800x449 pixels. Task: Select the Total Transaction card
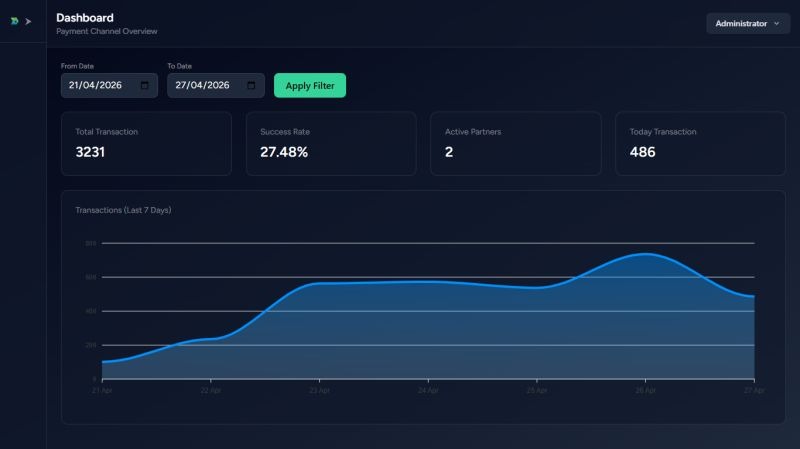pos(146,143)
